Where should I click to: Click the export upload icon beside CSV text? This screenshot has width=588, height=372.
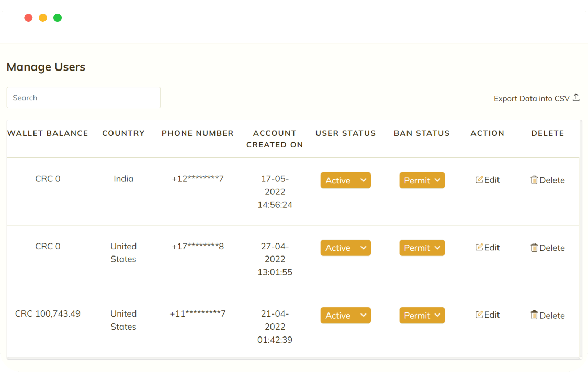pyautogui.click(x=576, y=97)
